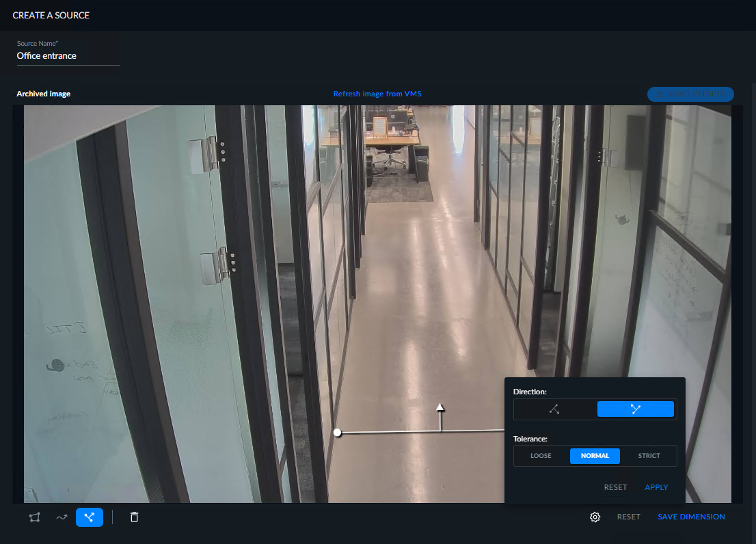The image size is (756, 544).
Task: Choose the bidirectional crossing icon
Action: (x=636, y=409)
